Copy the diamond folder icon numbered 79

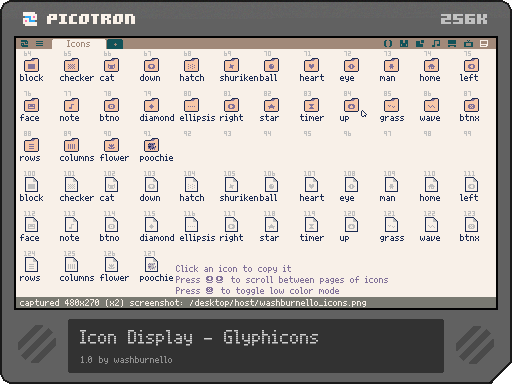pos(151,105)
